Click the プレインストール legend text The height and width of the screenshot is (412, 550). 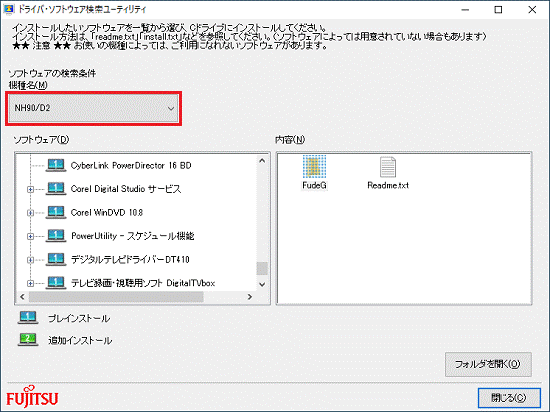click(79, 318)
